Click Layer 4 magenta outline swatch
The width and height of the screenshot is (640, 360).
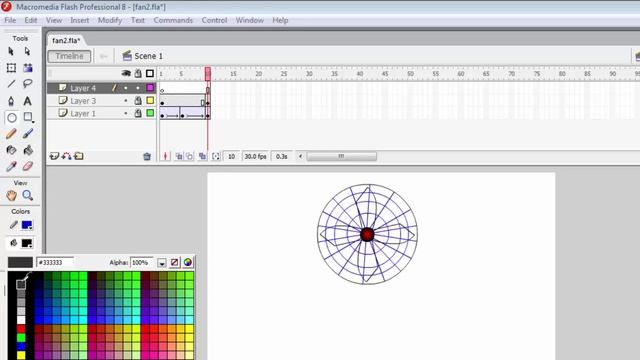[x=150, y=88]
